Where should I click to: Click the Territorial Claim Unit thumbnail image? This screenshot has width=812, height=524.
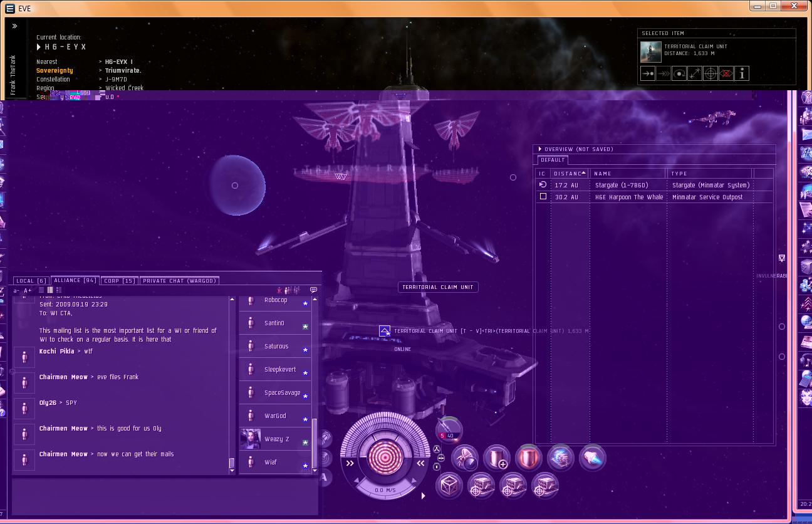(650, 52)
